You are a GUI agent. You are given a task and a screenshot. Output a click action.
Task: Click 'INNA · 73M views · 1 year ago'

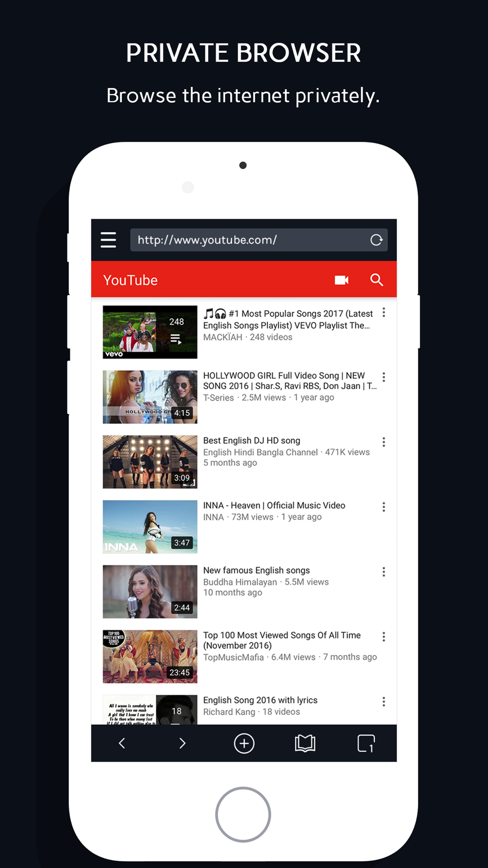tap(263, 517)
